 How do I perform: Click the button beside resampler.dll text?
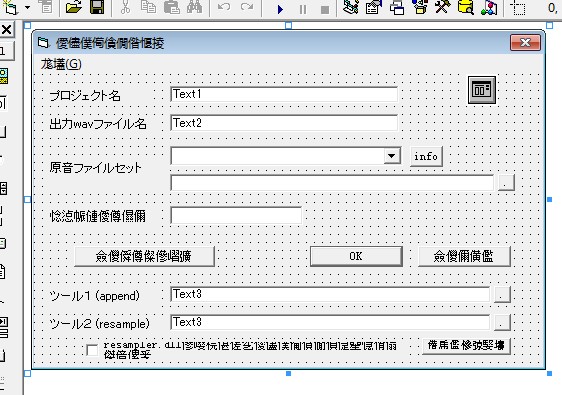[466, 346]
